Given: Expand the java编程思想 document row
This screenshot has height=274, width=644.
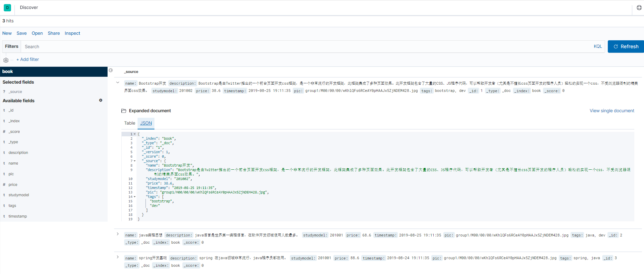Looking at the screenshot, I should [118, 234].
